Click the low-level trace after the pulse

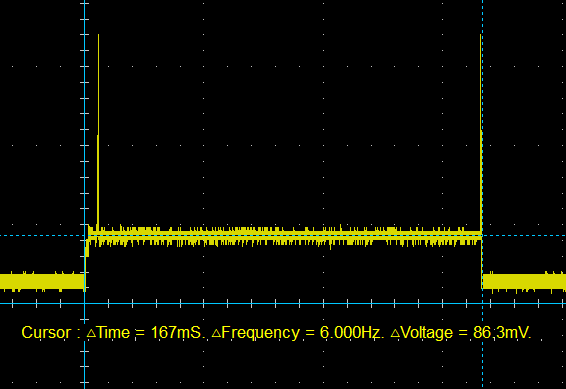(524, 281)
